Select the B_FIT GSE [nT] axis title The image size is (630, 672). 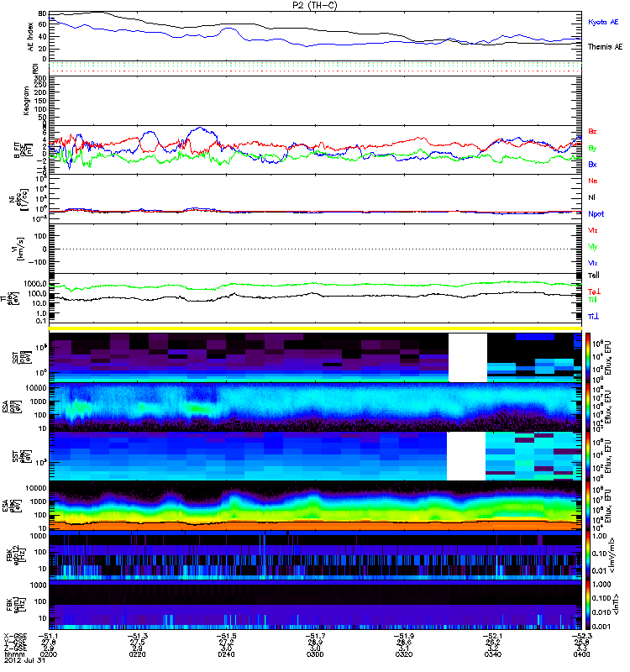tap(24, 150)
